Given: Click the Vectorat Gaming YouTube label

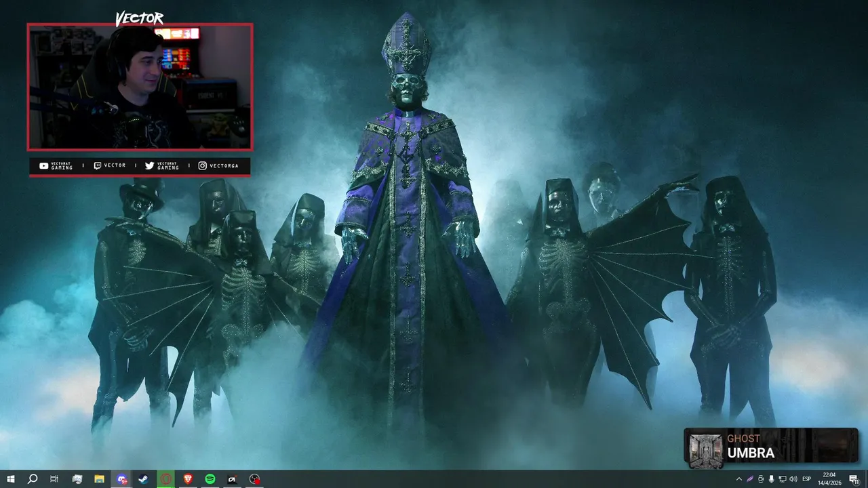Looking at the screenshot, I should point(56,166).
